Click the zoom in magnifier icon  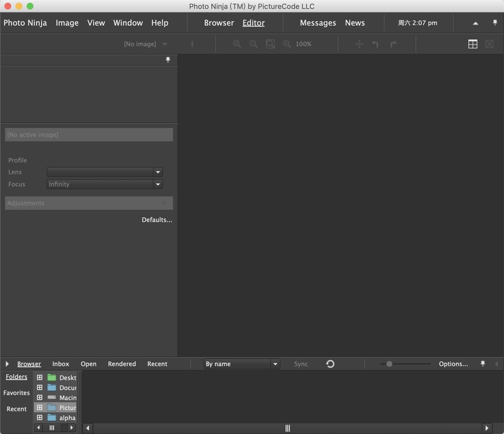point(237,44)
